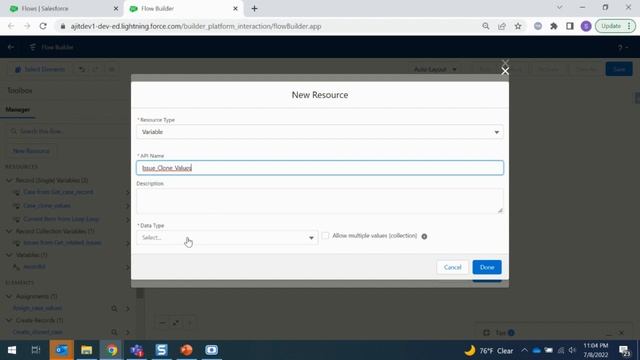Open the Flow Builder help question mark
Screen dimensions: 640x360
620,48
